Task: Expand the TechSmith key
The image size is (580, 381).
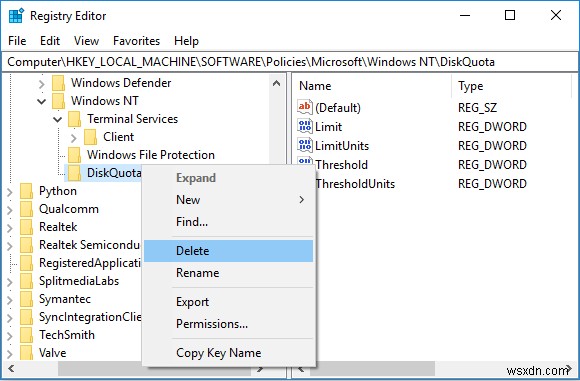Action: pos(10,336)
